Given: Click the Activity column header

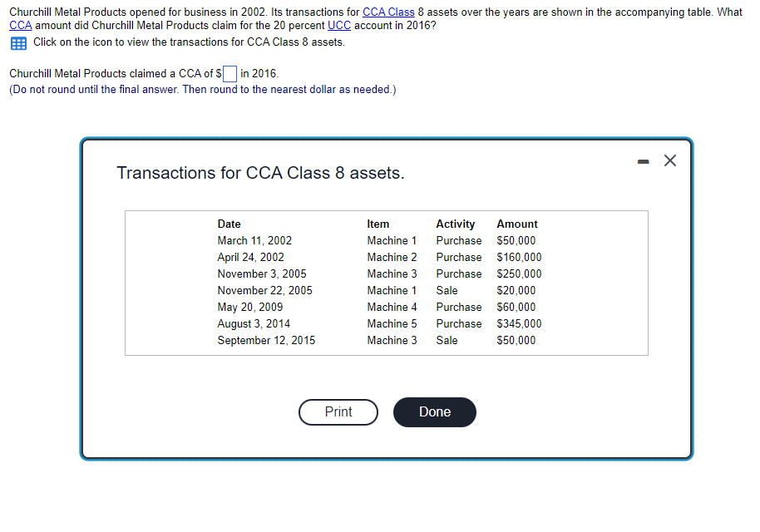Looking at the screenshot, I should (455, 224).
